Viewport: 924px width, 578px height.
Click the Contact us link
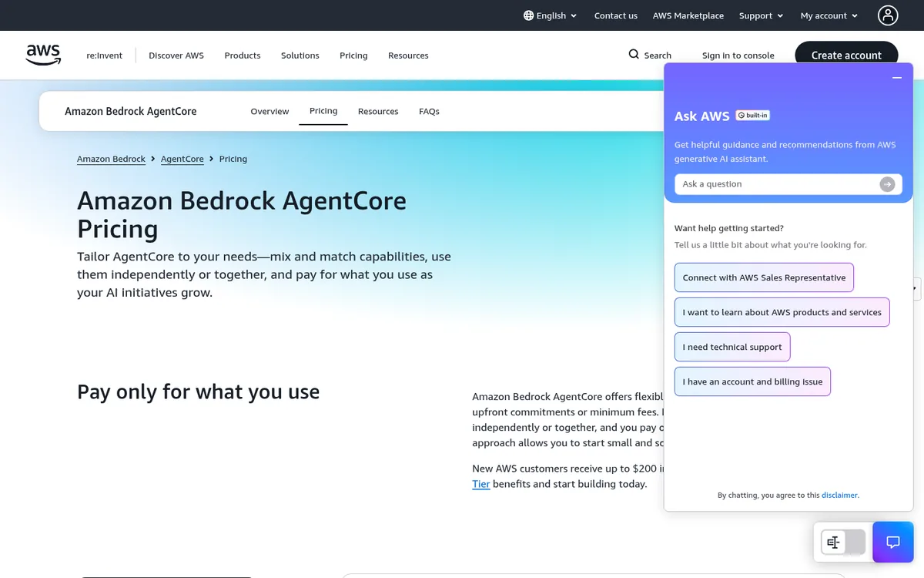tap(616, 15)
